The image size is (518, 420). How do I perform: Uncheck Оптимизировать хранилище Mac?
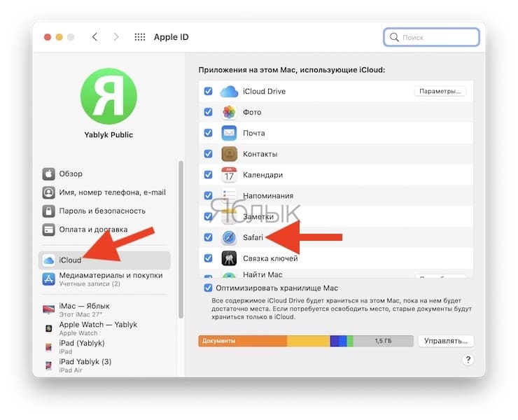(x=208, y=288)
